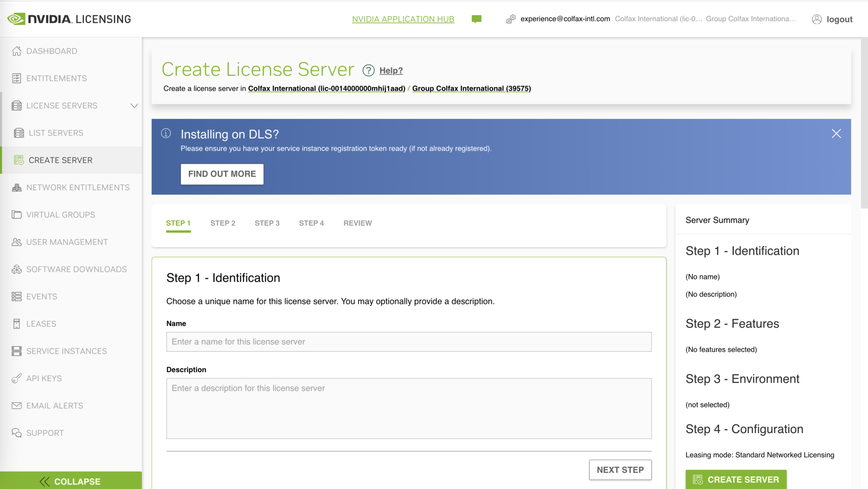Click the settings gears icon near email
The height and width of the screenshot is (489, 868).
[x=511, y=19]
